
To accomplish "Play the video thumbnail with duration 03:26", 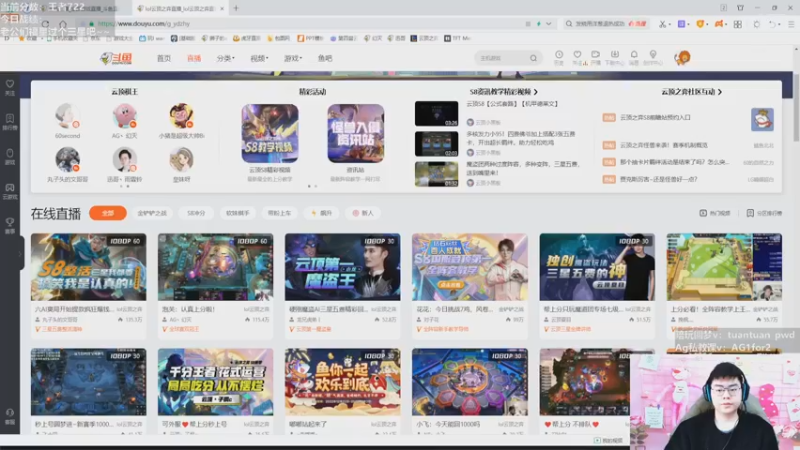I will tap(436, 113).
